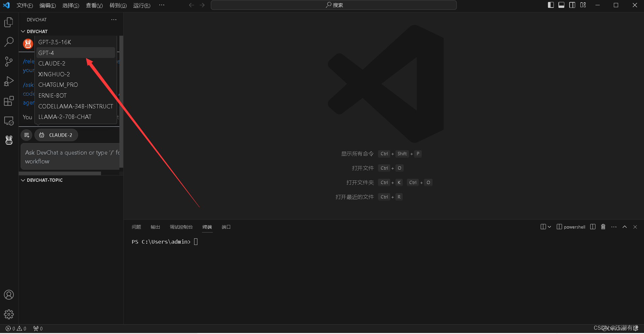Kill terminal with the trash icon

[x=603, y=227]
